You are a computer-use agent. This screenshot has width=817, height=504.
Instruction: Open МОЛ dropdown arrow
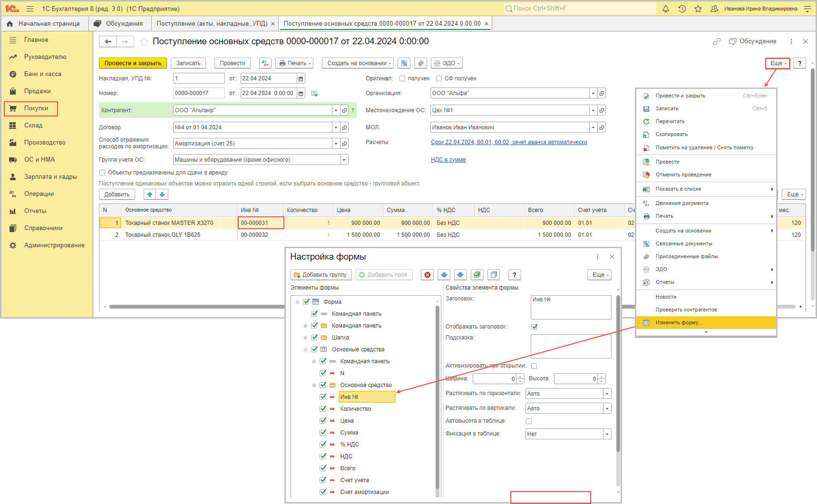tap(593, 127)
